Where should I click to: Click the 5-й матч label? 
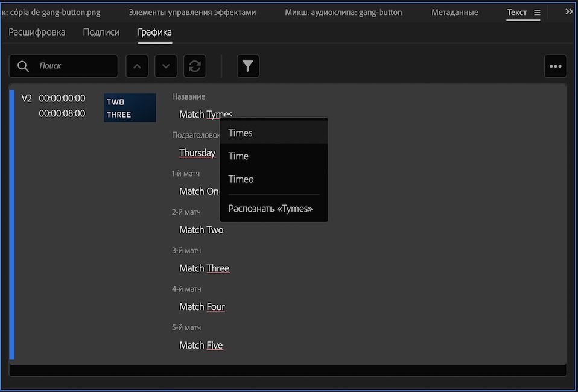[x=186, y=327]
